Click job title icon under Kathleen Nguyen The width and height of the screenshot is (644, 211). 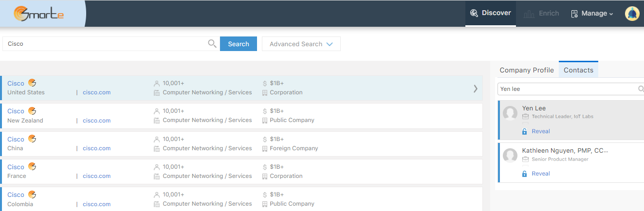(x=525, y=159)
